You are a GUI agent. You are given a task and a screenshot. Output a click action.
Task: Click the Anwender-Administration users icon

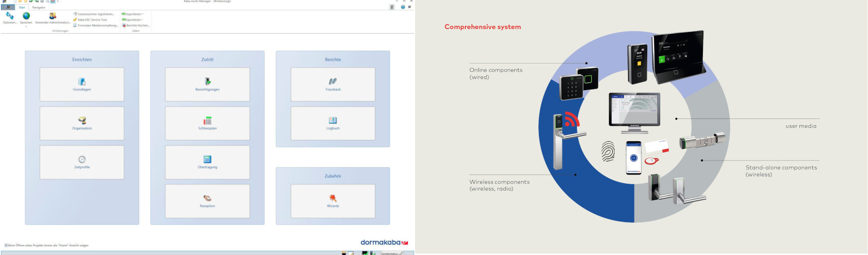click(x=53, y=17)
